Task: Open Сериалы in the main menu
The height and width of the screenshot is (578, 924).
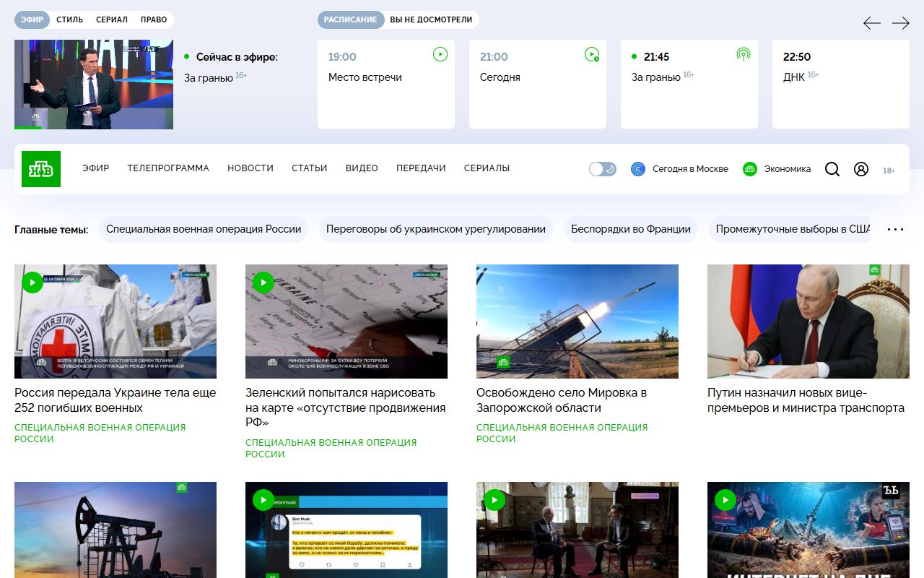Action: point(487,168)
